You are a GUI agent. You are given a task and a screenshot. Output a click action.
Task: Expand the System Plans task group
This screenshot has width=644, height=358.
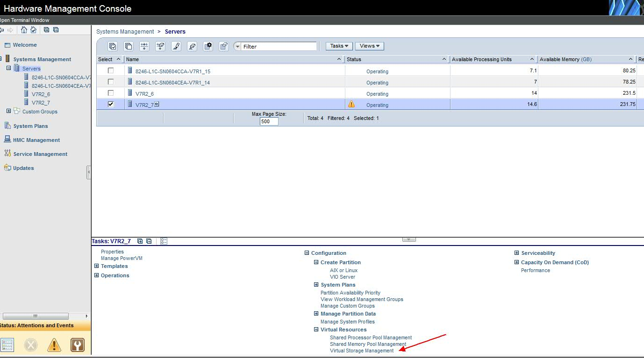click(x=316, y=285)
